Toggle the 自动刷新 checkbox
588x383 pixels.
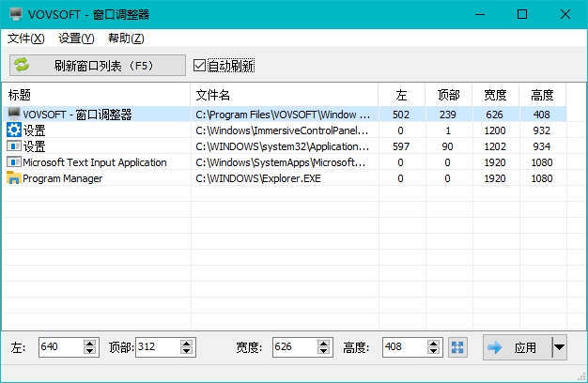pos(199,66)
